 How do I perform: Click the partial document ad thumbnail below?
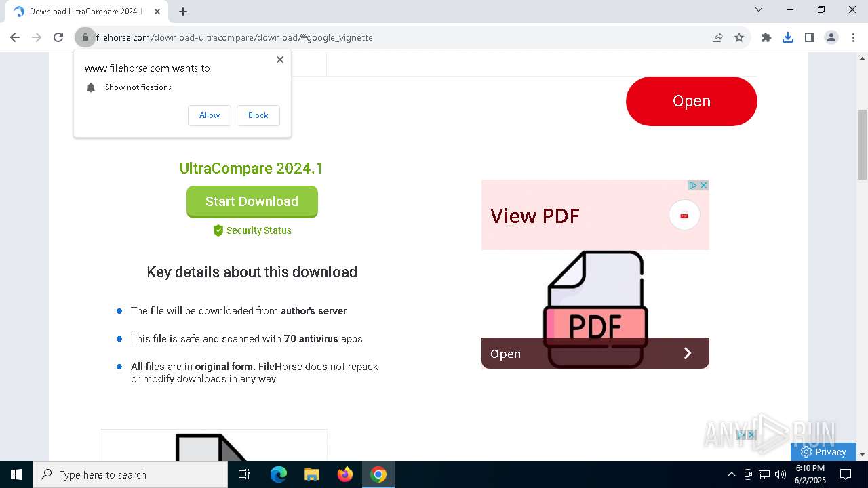tap(214, 445)
